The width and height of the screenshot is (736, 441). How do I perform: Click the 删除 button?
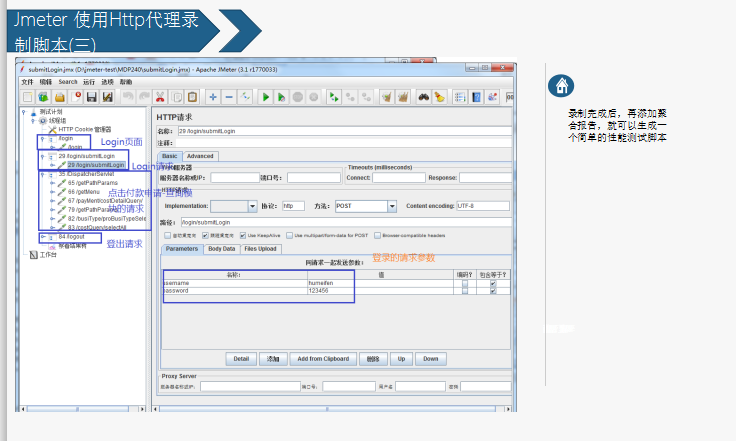coord(373,359)
